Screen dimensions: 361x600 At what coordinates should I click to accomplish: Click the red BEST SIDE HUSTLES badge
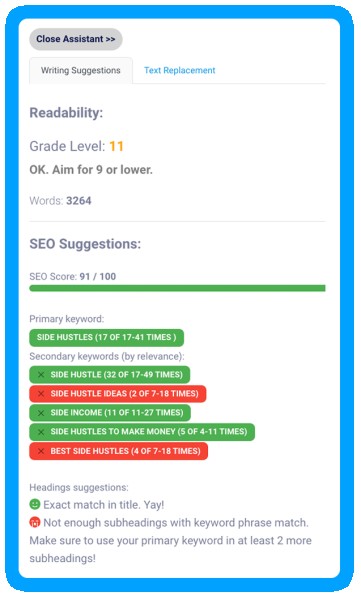click(119, 451)
